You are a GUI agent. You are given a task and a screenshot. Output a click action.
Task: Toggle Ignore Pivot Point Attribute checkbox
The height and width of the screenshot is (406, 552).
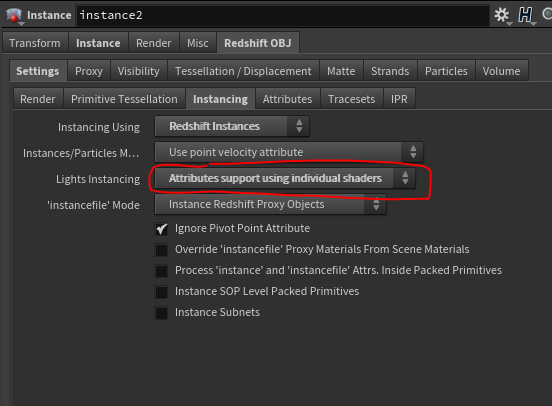[x=162, y=229]
